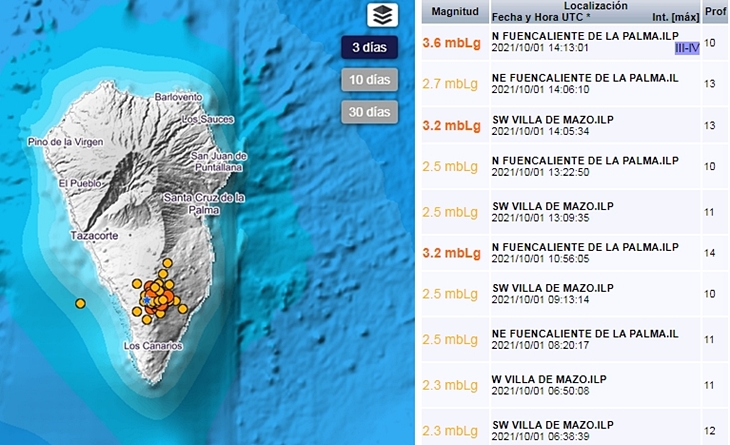Image resolution: width=730 pixels, height=445 pixels.
Task: Select earthquake at 2021/10/01 14:05:34
Action: [540, 131]
